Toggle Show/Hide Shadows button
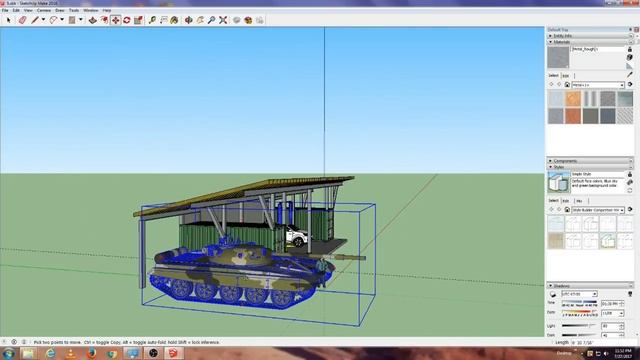 [x=553, y=294]
